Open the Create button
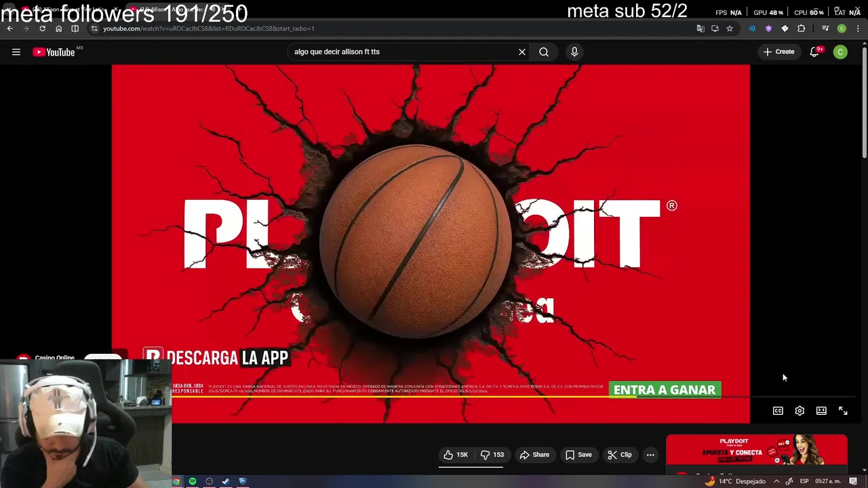 pos(778,52)
